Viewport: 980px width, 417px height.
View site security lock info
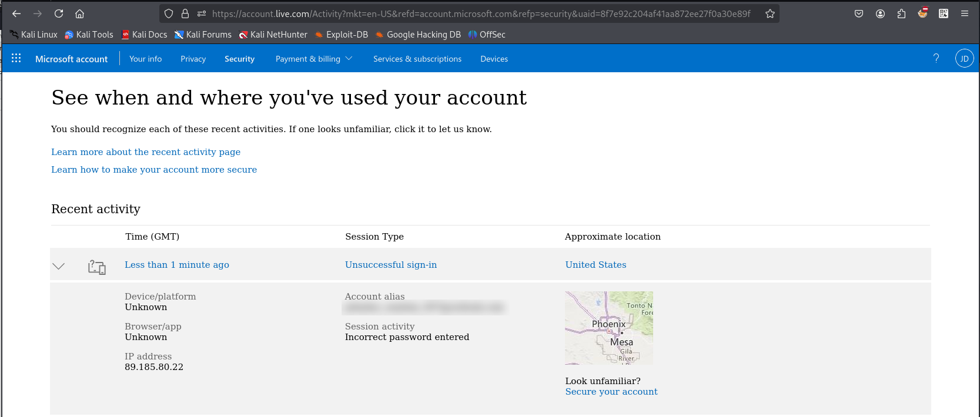[185, 14]
